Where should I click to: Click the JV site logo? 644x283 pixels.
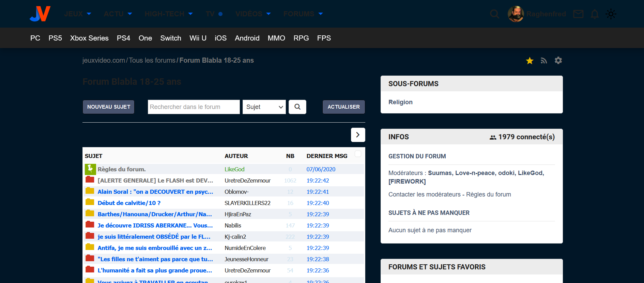40,14
